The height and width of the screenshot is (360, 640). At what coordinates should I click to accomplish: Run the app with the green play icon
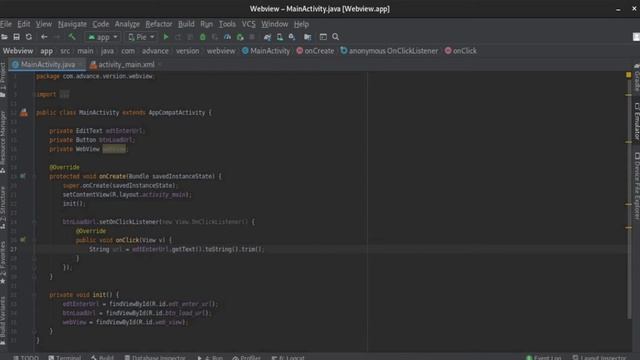[166, 37]
